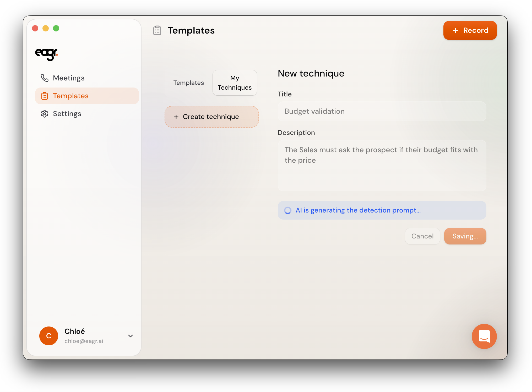Click Chloé's orange avatar circle

(49, 336)
